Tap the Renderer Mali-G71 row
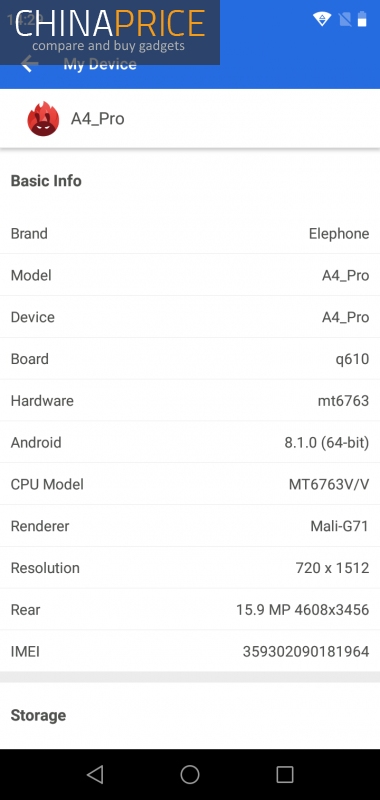 pyautogui.click(x=190, y=527)
